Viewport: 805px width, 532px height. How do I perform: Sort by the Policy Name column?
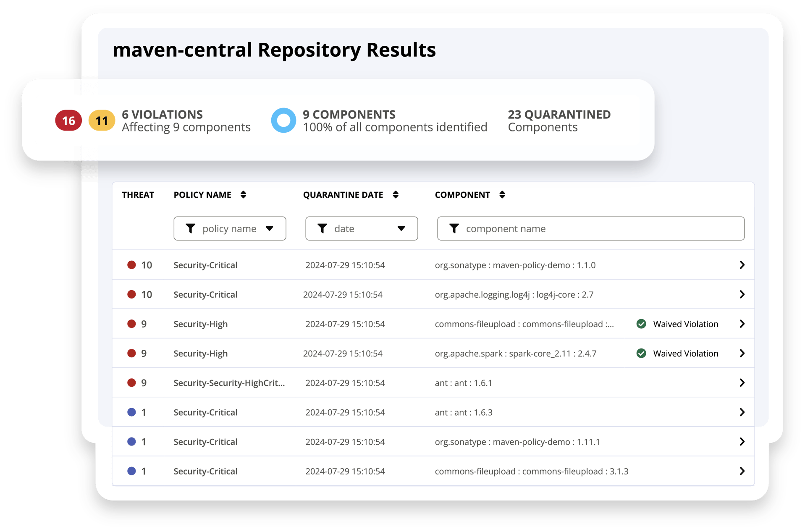click(x=244, y=194)
